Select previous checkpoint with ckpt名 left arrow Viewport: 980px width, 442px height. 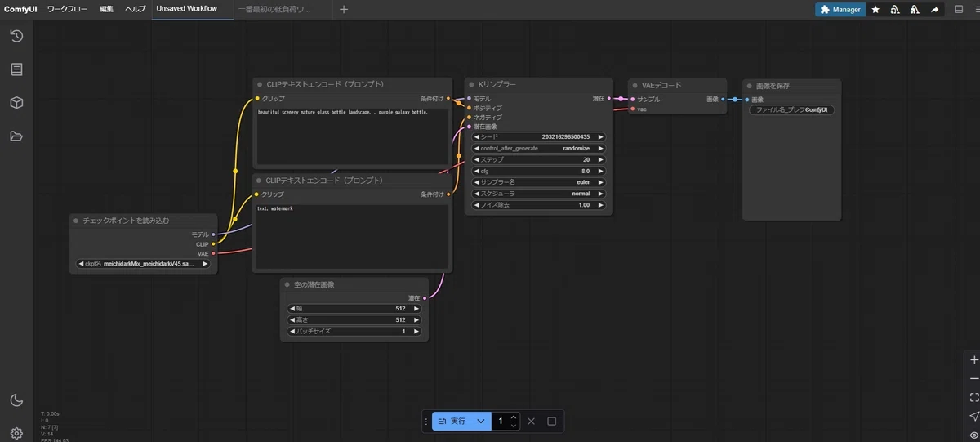pyautogui.click(x=80, y=264)
